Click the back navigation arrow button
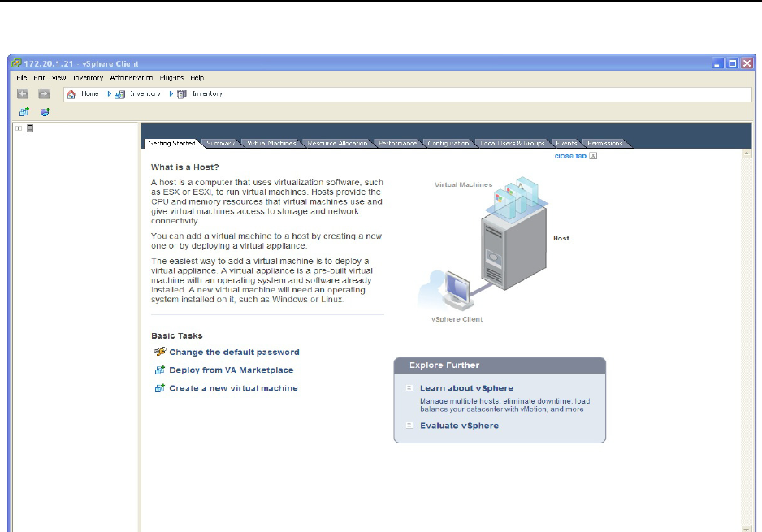762x532 pixels. 23,93
